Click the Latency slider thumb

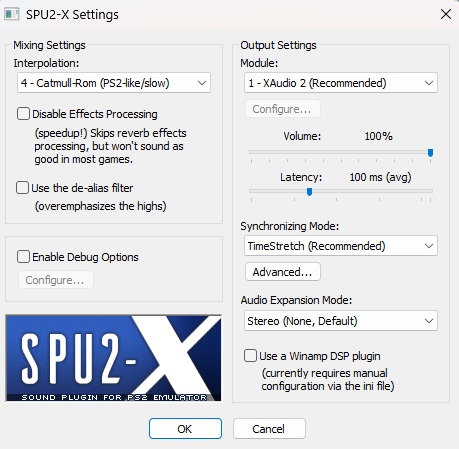309,192
